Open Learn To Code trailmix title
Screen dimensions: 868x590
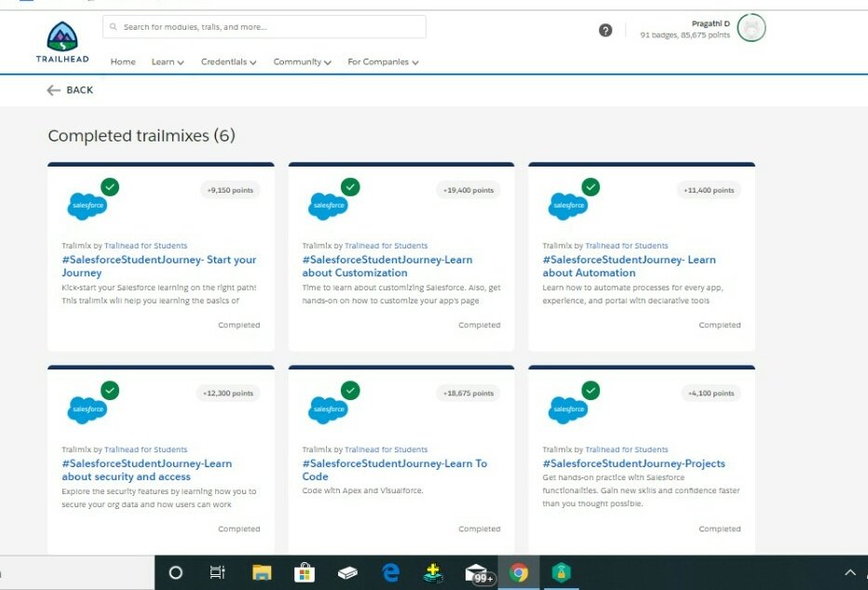395,470
